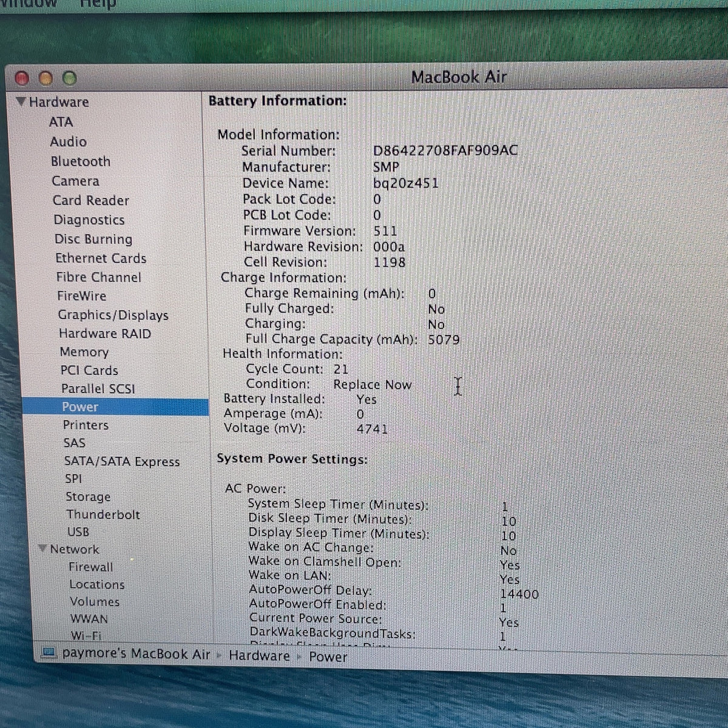Click the Wake on LAN label

(290, 576)
